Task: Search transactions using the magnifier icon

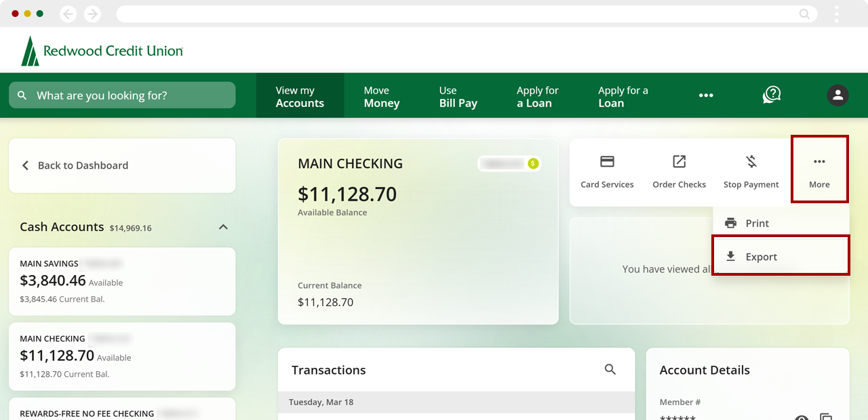Action: click(x=610, y=369)
